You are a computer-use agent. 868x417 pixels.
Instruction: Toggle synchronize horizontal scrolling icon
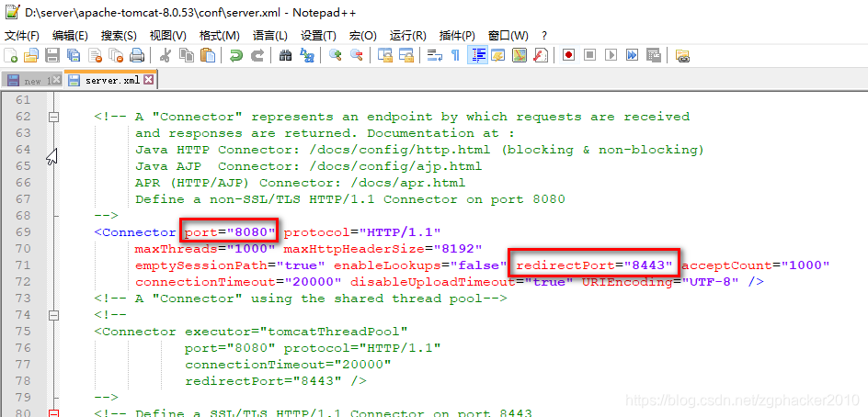[406, 55]
